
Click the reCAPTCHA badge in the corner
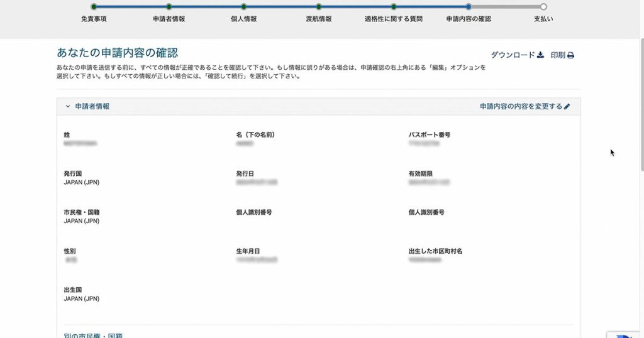click(625, 332)
